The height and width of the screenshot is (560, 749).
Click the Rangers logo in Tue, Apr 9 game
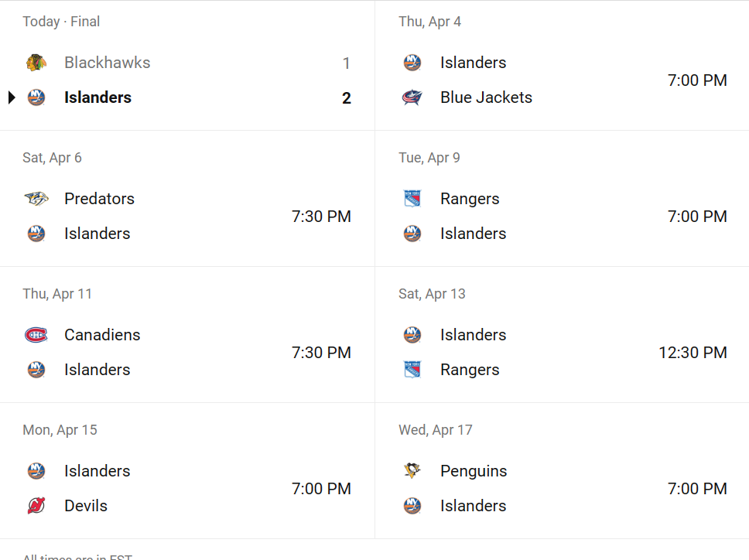412,199
